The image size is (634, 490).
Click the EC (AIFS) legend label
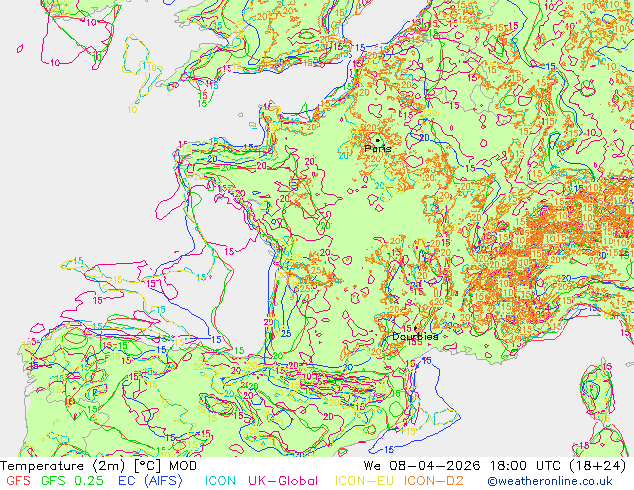(150, 481)
